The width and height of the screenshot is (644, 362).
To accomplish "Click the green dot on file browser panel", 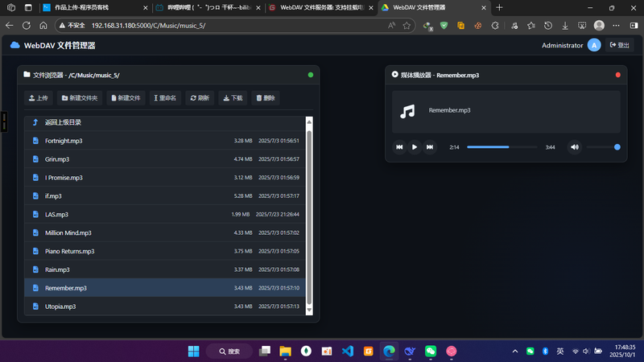I will click(x=311, y=75).
